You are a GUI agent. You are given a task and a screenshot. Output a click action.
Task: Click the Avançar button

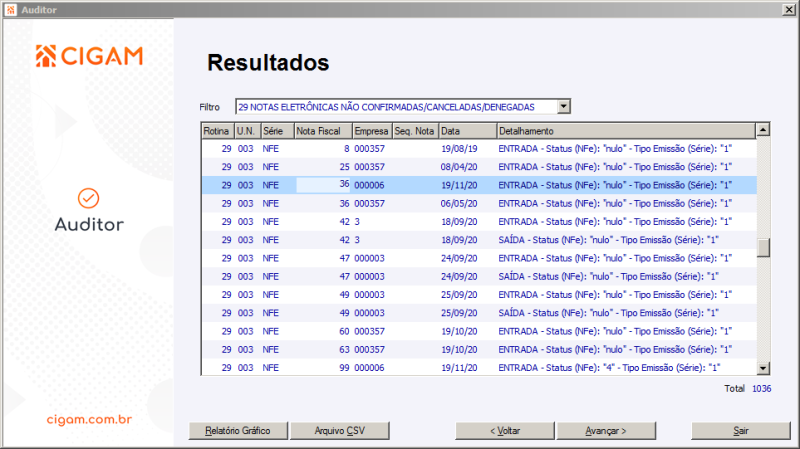(606, 431)
